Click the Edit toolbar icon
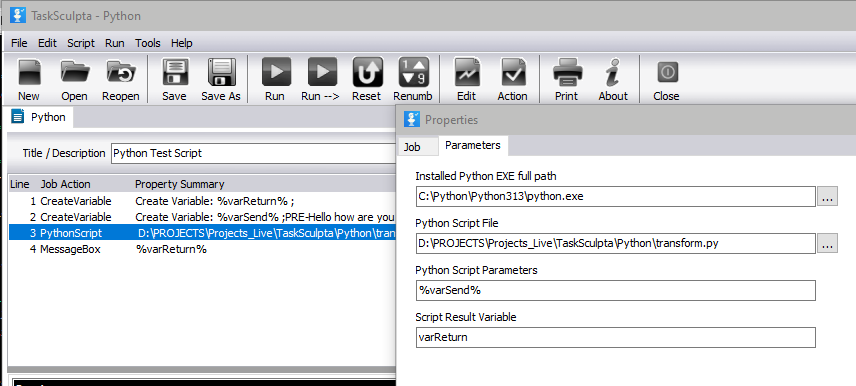This screenshot has height=386, width=856. pos(467,72)
